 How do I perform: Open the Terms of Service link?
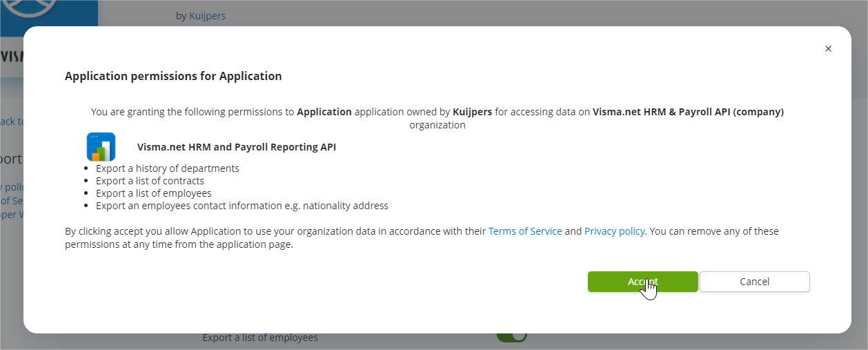525,231
